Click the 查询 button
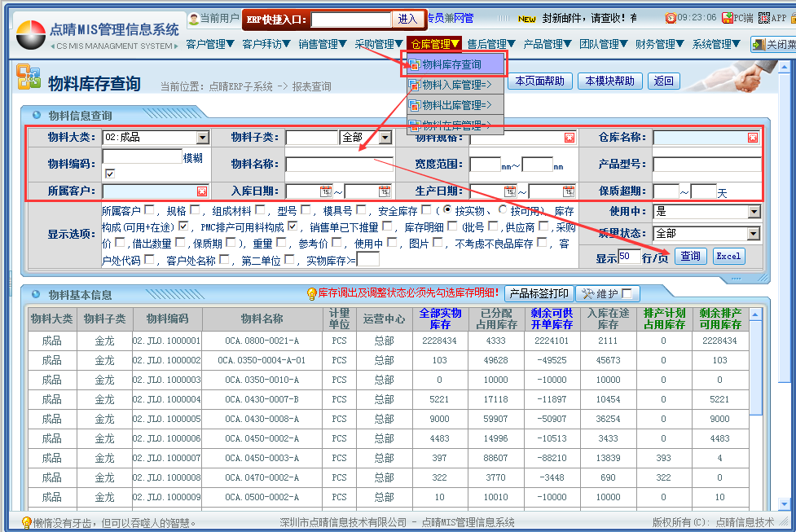Screen dimensions: 796x532 [690, 256]
